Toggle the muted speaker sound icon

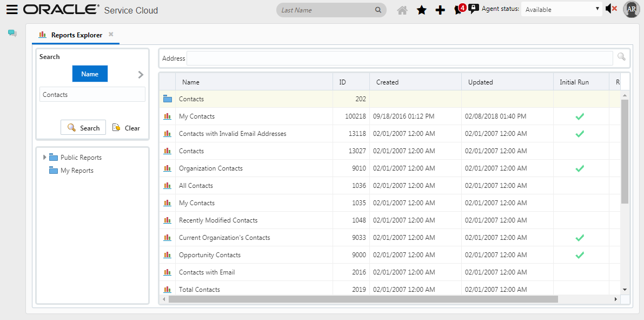[x=612, y=9]
